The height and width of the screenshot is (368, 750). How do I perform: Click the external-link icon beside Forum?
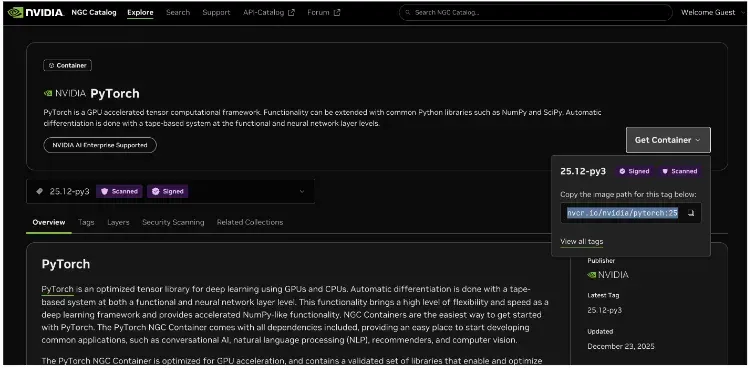tap(337, 12)
